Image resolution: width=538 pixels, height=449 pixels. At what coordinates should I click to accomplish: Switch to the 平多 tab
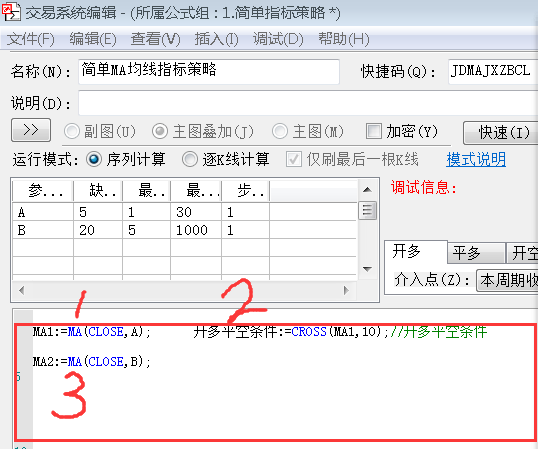[476, 253]
